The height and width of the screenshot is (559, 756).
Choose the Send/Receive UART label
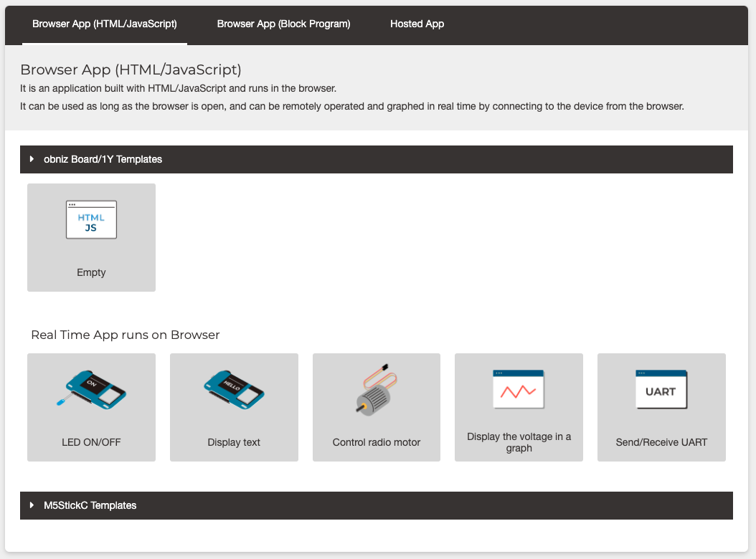[661, 442]
